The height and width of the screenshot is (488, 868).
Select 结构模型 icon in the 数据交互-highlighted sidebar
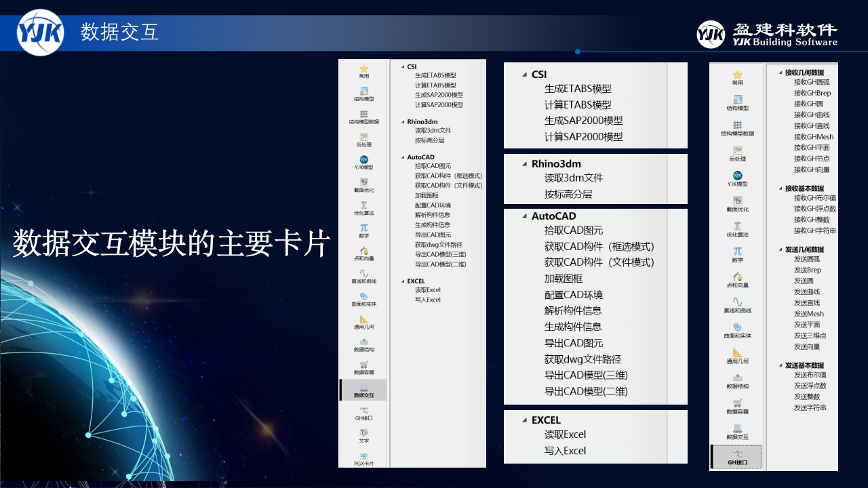pos(364,91)
